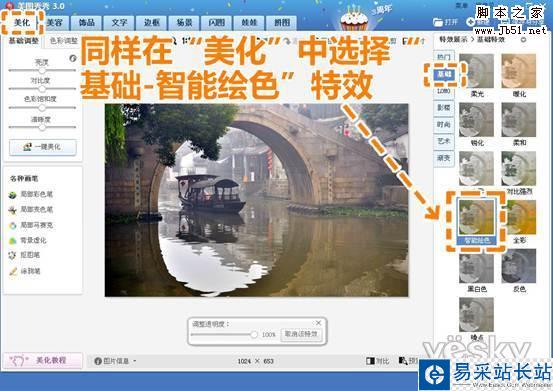Select the 局部彩色笔 brush icon
Viewport: 553px width, 391px height.
[x=13, y=195]
